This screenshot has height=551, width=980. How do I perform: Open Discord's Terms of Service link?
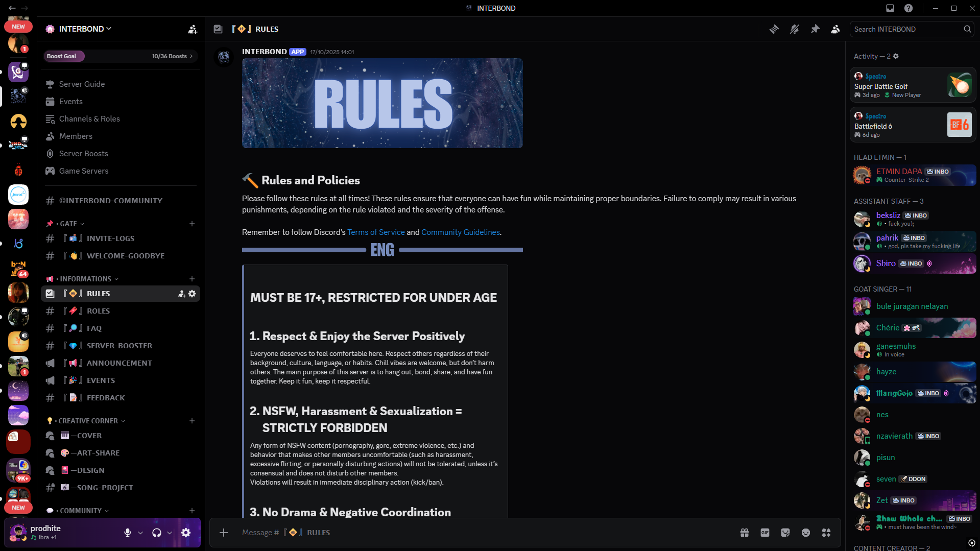coord(376,232)
